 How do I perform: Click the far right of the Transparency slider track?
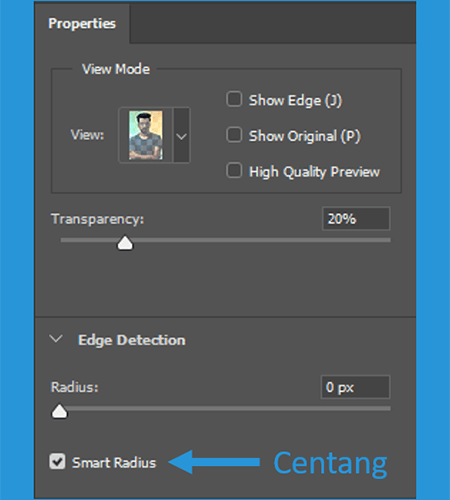point(387,240)
